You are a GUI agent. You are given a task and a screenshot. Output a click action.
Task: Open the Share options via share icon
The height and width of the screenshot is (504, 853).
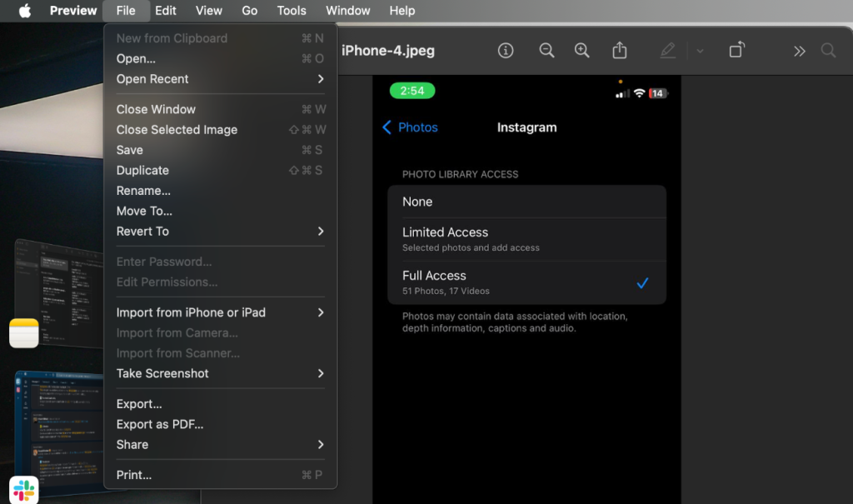619,50
